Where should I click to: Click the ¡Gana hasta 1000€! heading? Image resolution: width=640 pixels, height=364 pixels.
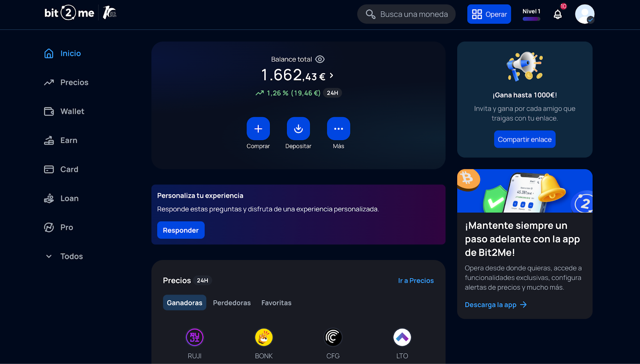(x=525, y=95)
